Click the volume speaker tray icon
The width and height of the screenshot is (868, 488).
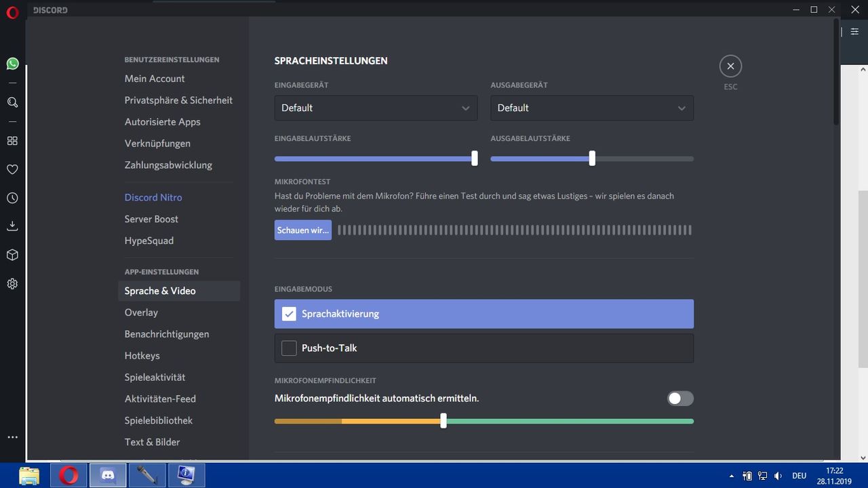[x=778, y=476]
